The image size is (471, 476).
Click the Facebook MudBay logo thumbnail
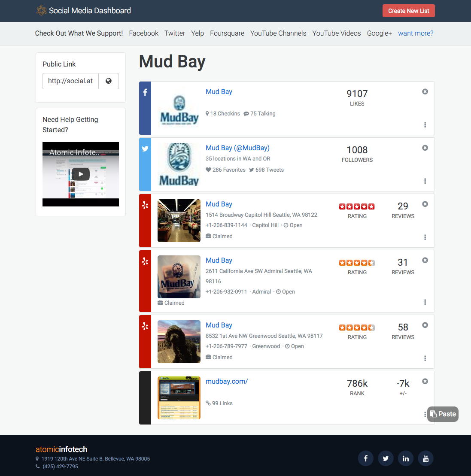click(x=179, y=109)
